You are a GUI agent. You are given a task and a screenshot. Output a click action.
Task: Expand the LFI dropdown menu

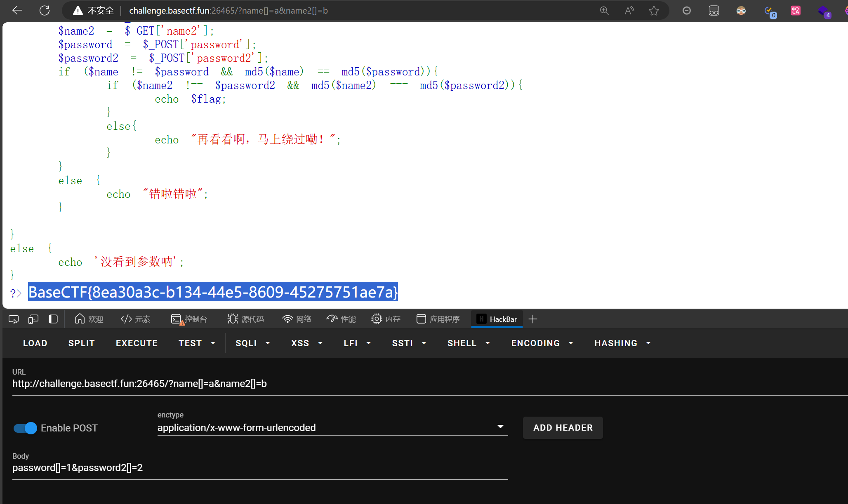[x=357, y=343]
